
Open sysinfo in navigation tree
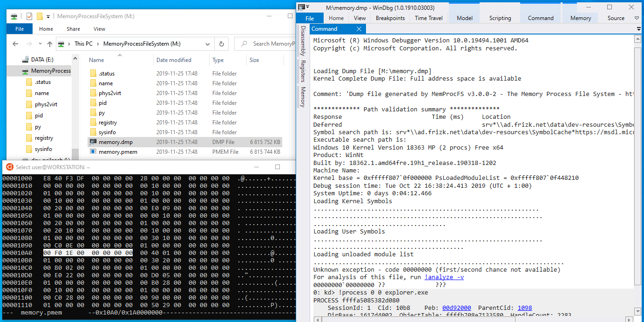[43, 149]
